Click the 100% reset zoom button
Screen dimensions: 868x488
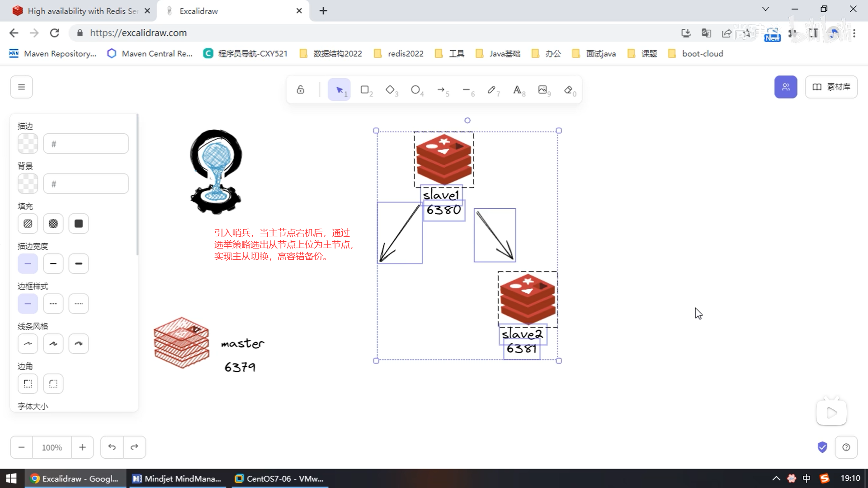point(52,447)
